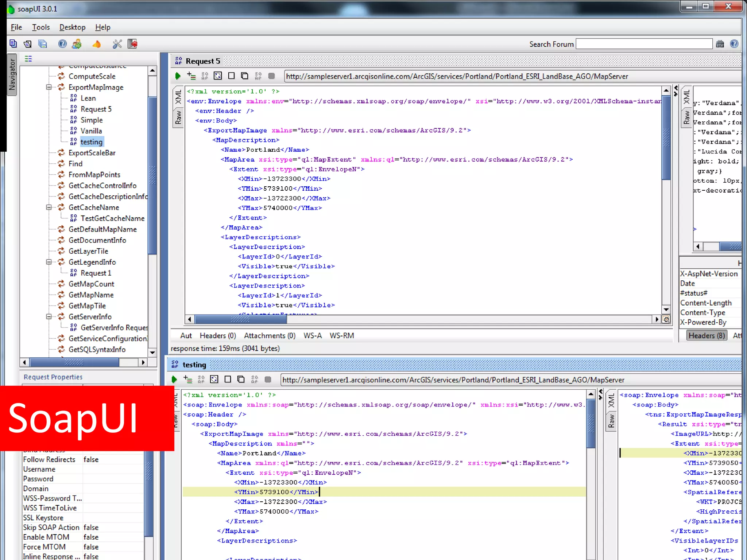Viewport: 747px width, 560px height.
Task: Click the Request 5 endpoint URL field
Action: click(x=512, y=76)
